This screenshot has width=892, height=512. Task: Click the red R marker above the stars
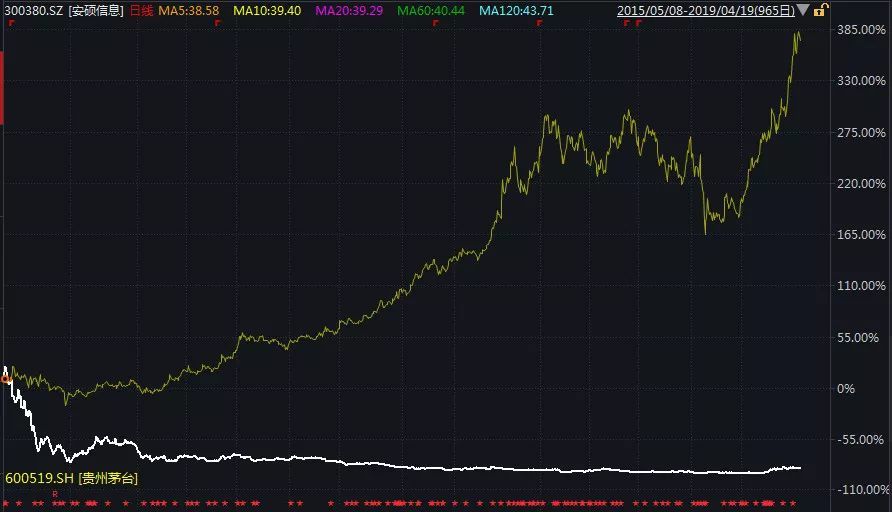(55, 494)
